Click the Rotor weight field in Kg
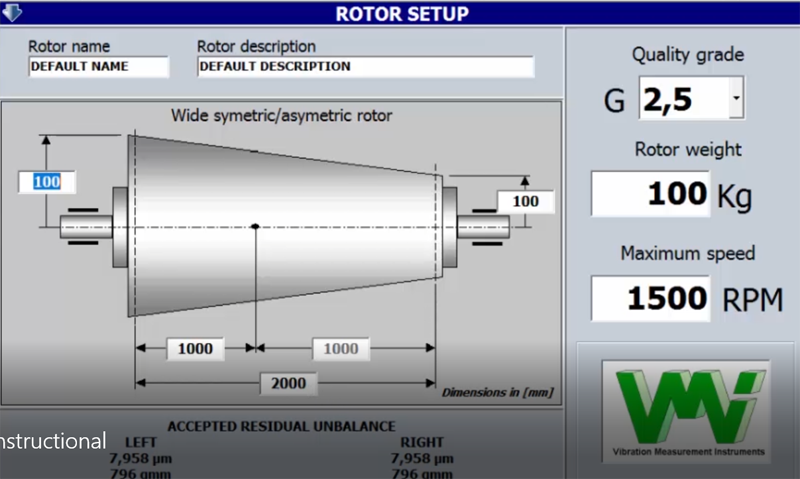This screenshot has height=479, width=800. 651,194
